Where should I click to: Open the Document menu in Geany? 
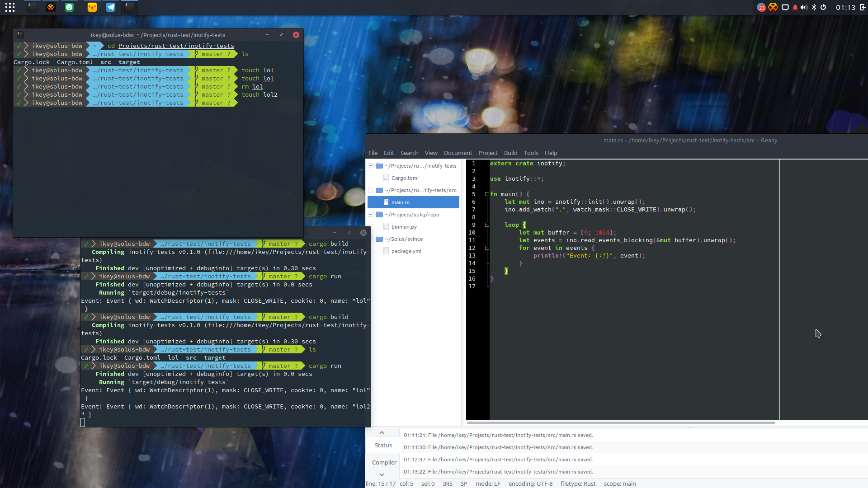[x=458, y=153]
